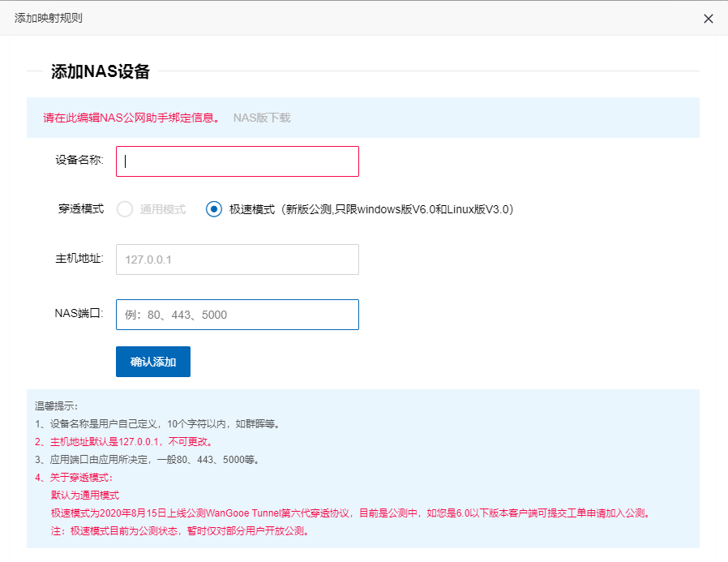
Task: Click the WanGooe Tunnel 极速模式 description line
Action: 350,513
